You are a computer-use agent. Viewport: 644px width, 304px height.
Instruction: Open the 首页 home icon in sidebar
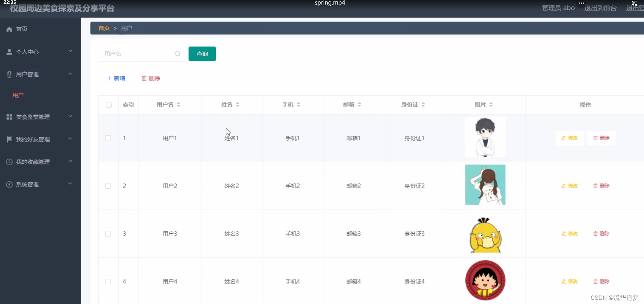tap(9, 29)
